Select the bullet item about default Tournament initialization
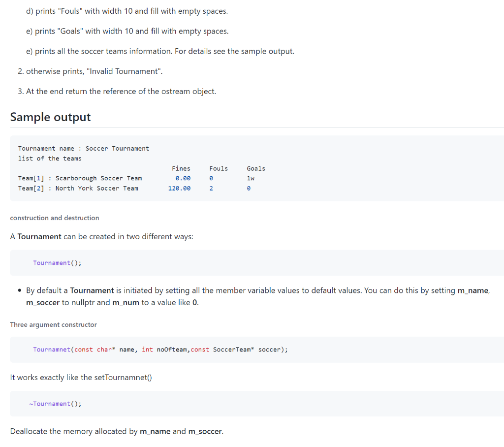504x447 pixels. [x=246, y=296]
